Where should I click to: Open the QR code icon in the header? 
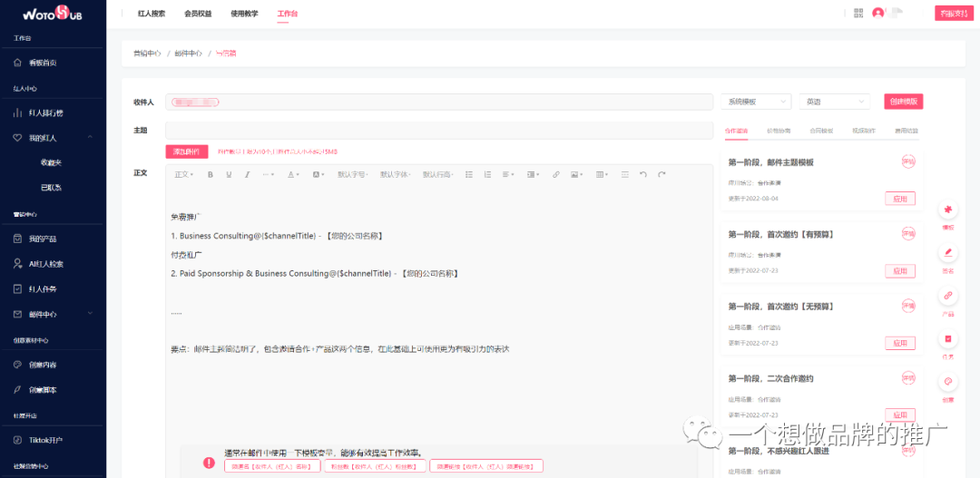click(x=858, y=13)
